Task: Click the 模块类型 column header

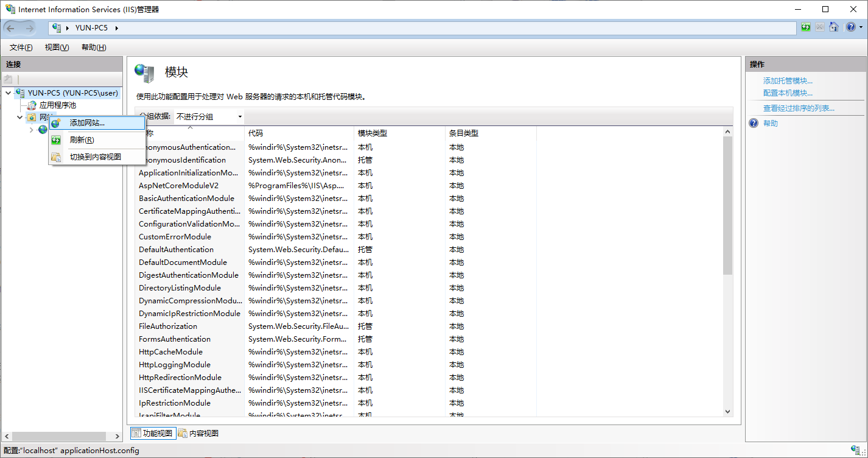Action: pyautogui.click(x=373, y=133)
